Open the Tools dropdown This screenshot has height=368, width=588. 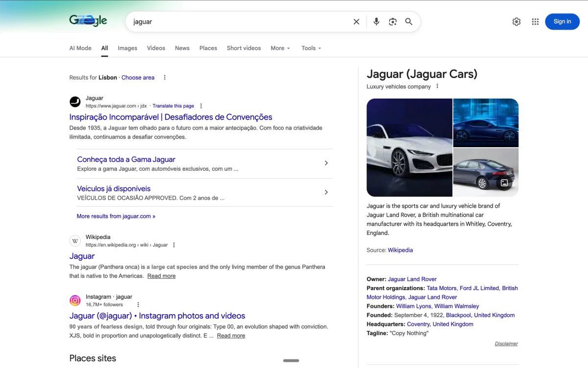[311, 48]
